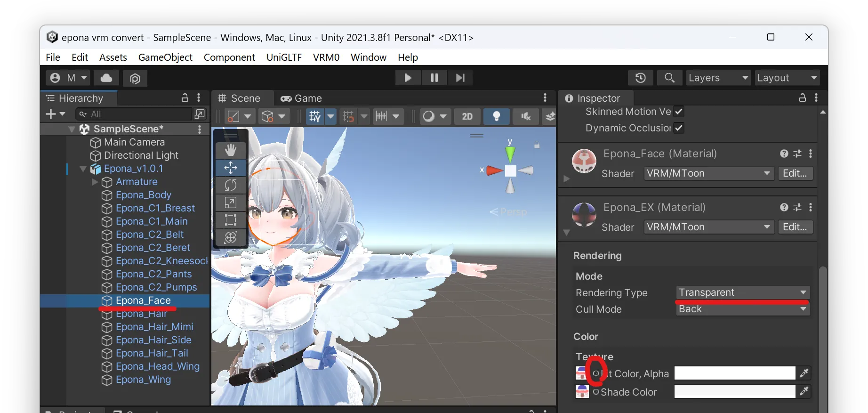Click Edit for Epona_Face shader
This screenshot has height=413, width=868.
(x=795, y=173)
